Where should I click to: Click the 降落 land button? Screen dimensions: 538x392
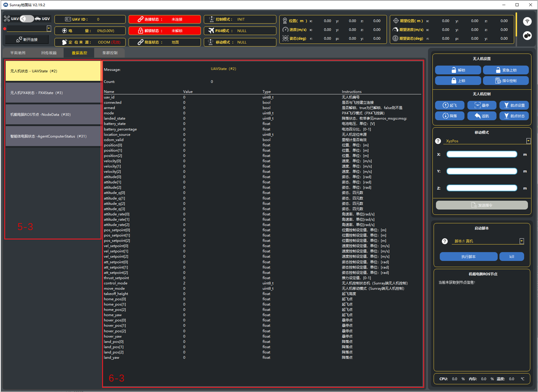[x=450, y=116]
